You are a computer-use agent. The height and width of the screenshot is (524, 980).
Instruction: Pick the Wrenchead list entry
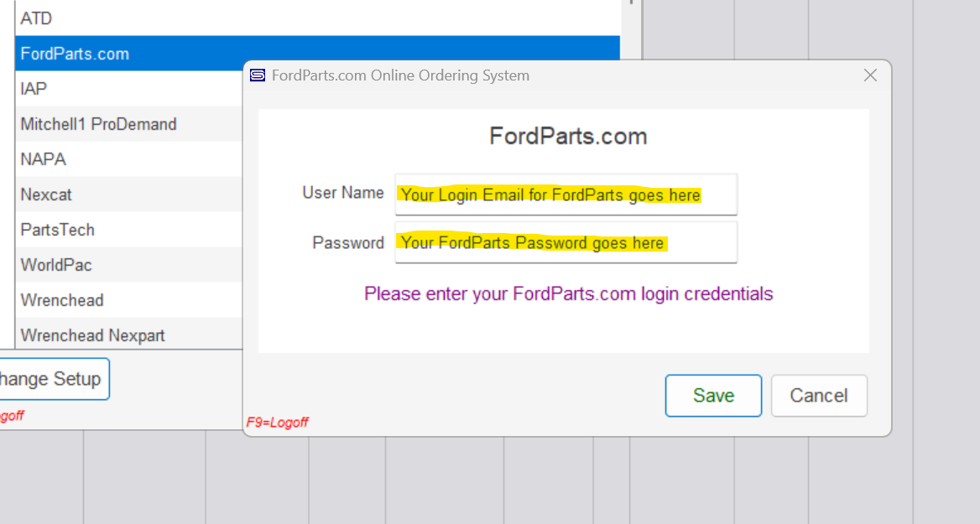128,300
